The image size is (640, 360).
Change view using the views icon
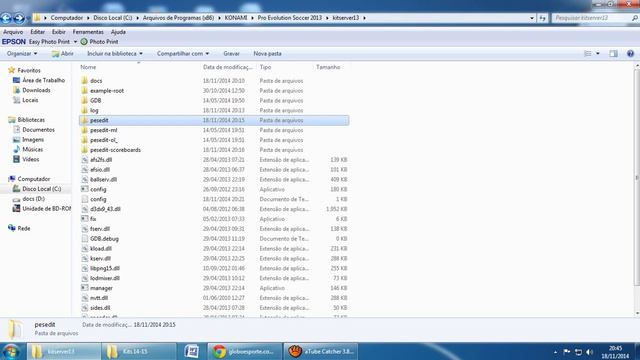[x=588, y=53]
